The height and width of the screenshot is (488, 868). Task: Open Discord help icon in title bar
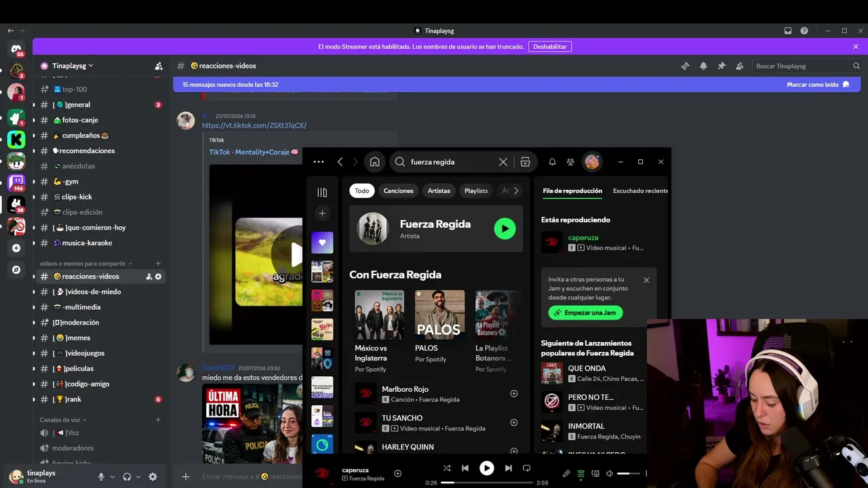click(804, 30)
